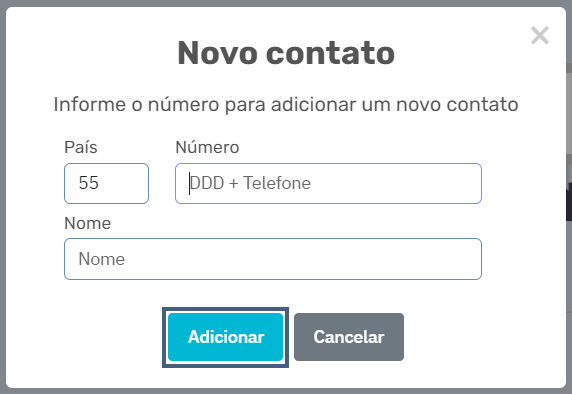The height and width of the screenshot is (394, 572).
Task: Cancel adding the new contact
Action: (349, 337)
